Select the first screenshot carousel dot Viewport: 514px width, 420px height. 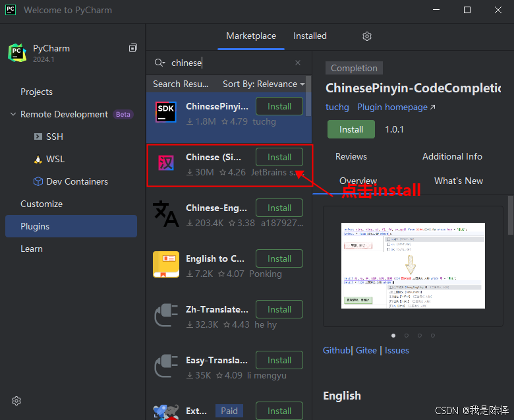click(x=393, y=336)
